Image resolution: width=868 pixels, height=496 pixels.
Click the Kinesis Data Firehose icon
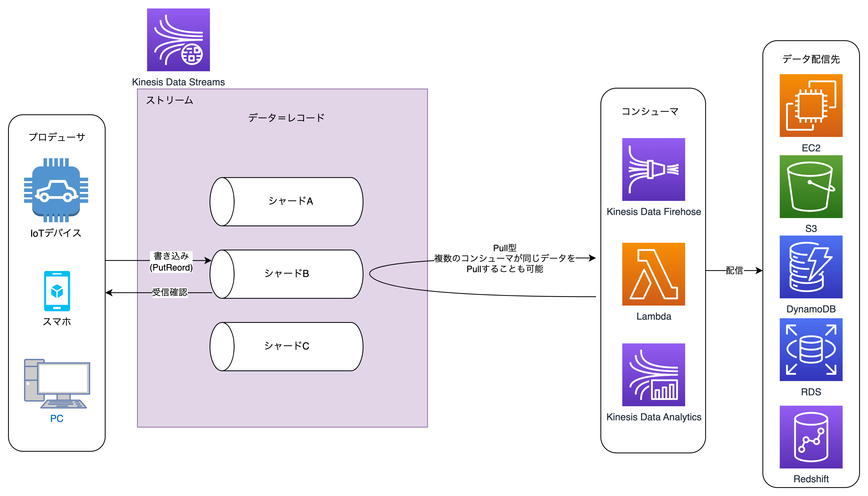[653, 169]
